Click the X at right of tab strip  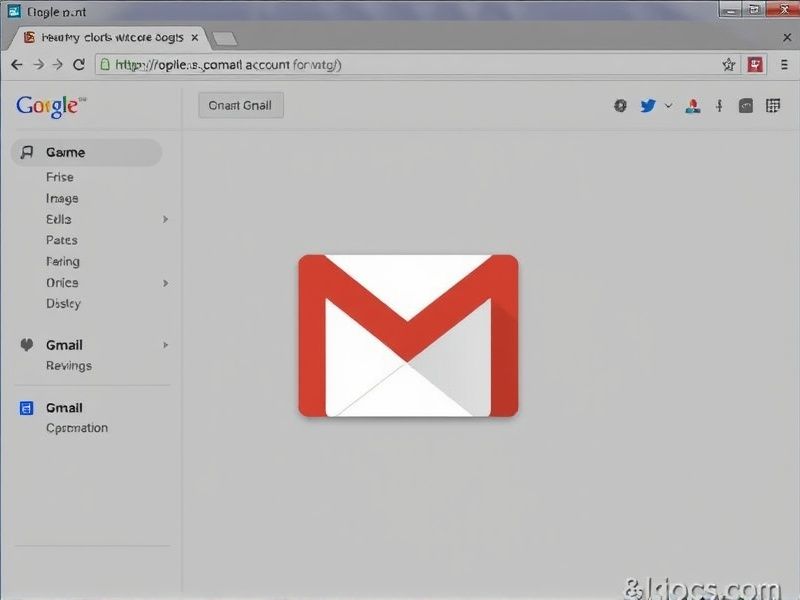tap(787, 38)
